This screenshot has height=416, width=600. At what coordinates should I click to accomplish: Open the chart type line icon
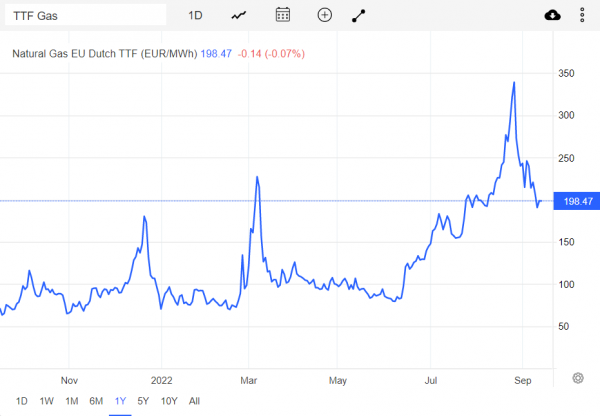point(239,15)
